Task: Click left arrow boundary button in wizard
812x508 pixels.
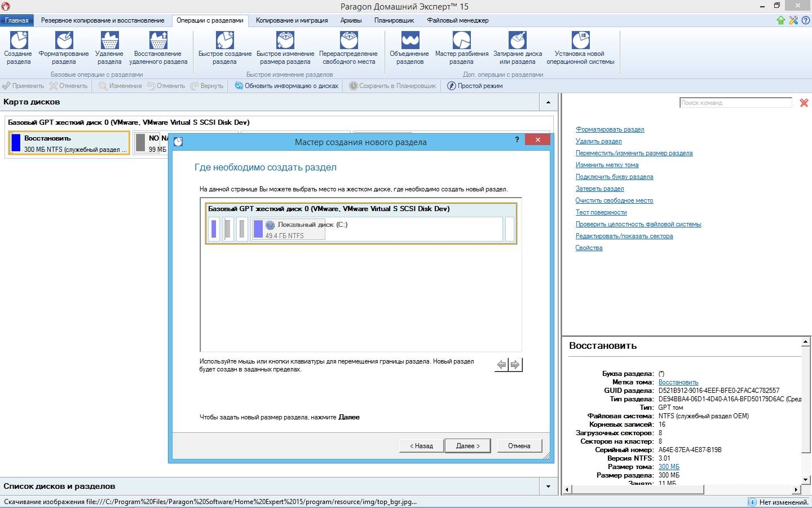Action: [x=501, y=365]
